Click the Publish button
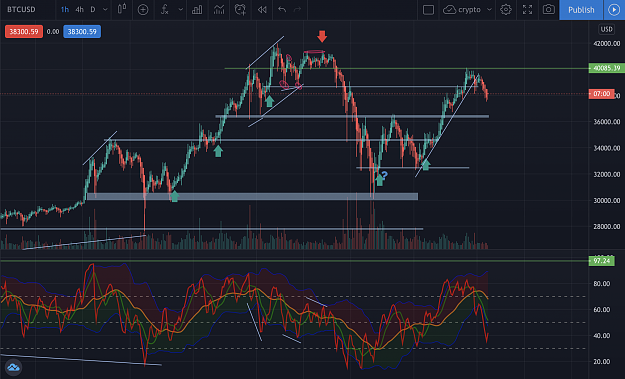This screenshot has height=379, width=625. tap(581, 10)
